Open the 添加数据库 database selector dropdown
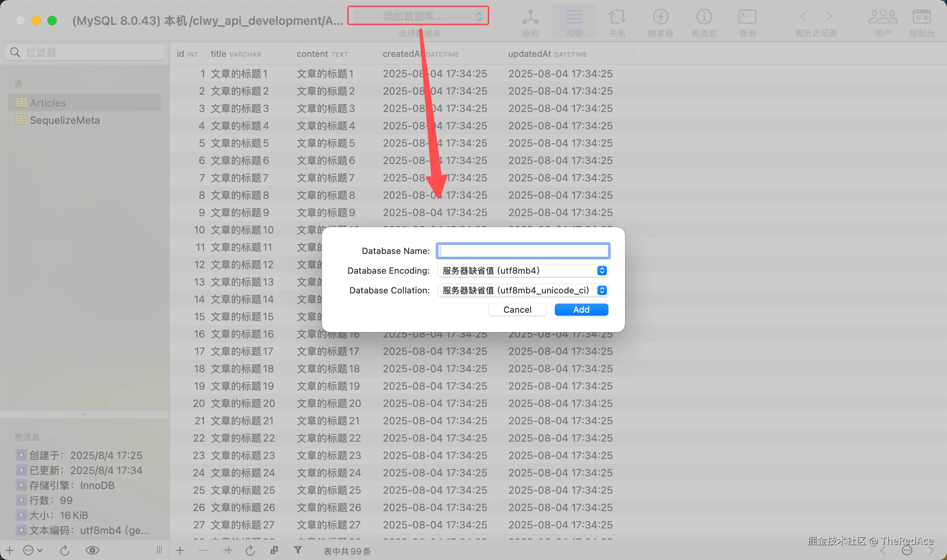 click(x=418, y=16)
